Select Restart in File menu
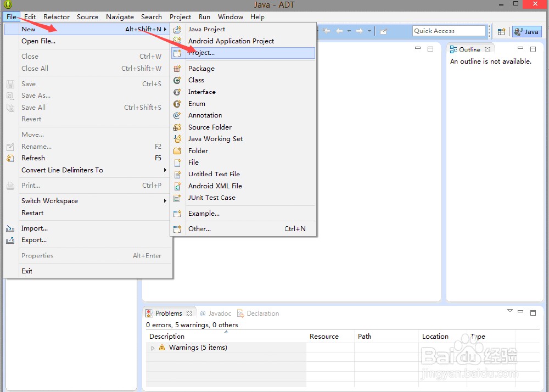The width and height of the screenshot is (549, 392). 87,213
